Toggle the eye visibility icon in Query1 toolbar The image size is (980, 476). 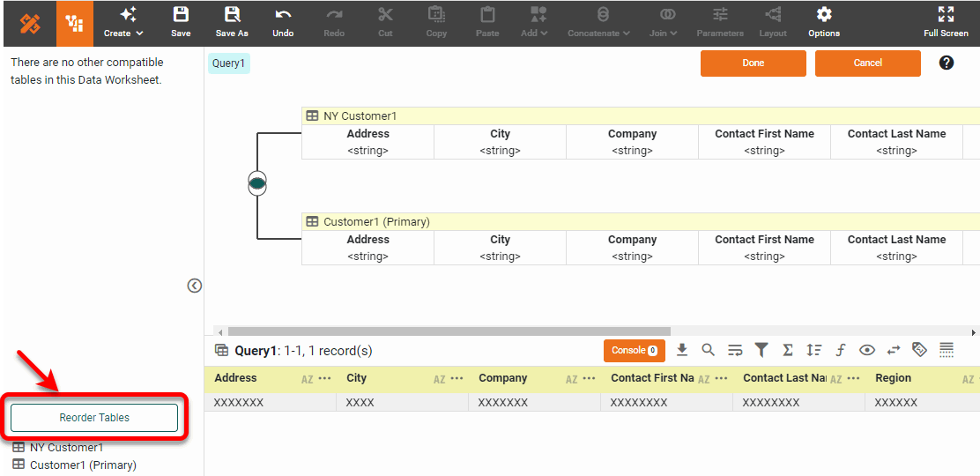point(867,350)
